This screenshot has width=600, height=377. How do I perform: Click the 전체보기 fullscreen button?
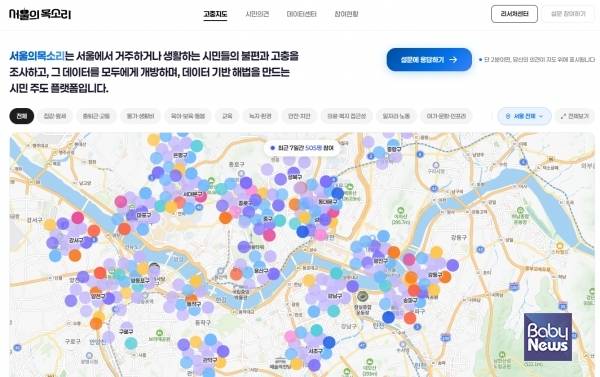pos(575,116)
